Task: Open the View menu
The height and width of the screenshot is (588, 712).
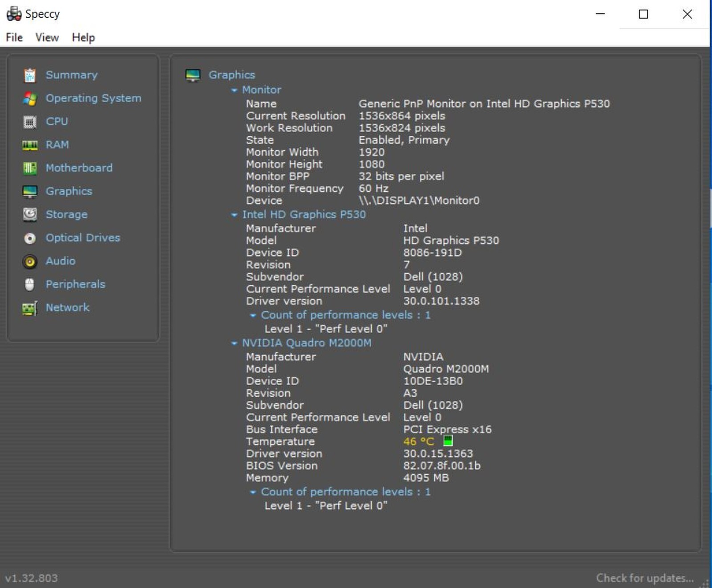Action: [x=47, y=37]
